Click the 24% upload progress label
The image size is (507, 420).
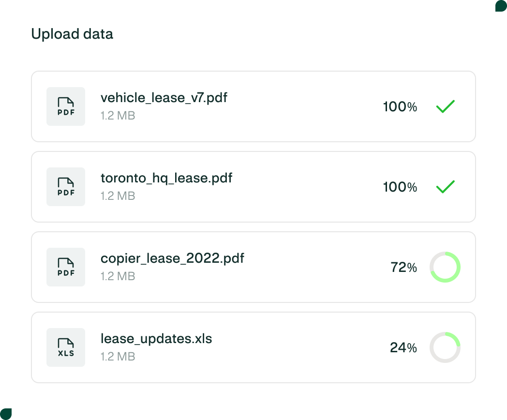click(403, 348)
